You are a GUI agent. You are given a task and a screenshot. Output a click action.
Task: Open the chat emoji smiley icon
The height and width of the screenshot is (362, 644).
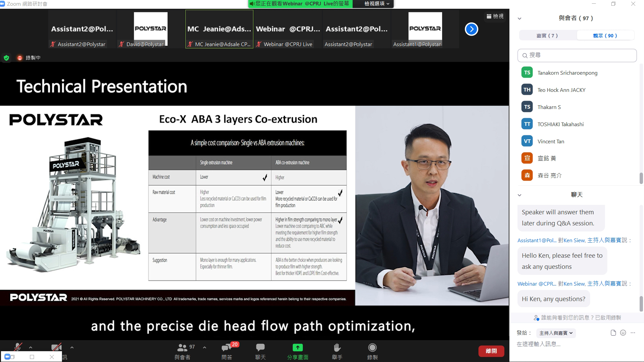click(x=623, y=333)
